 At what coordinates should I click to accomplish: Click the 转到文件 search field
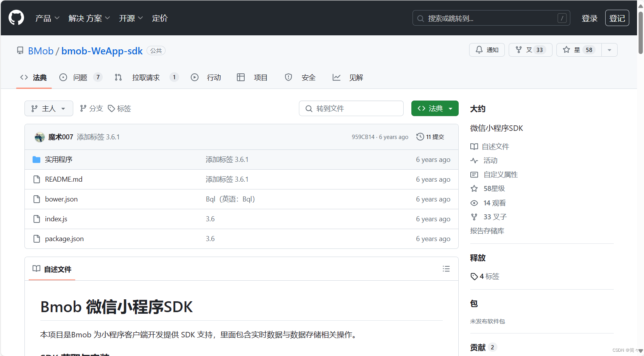click(351, 108)
